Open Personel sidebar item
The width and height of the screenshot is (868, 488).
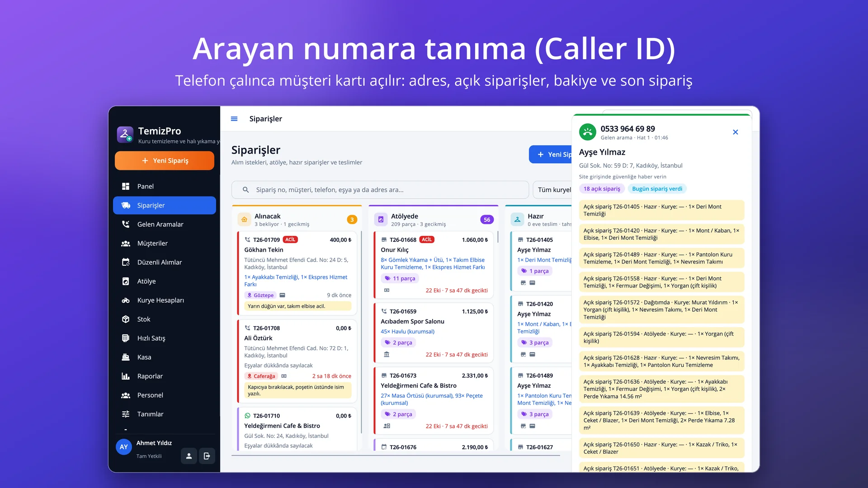click(x=165, y=395)
